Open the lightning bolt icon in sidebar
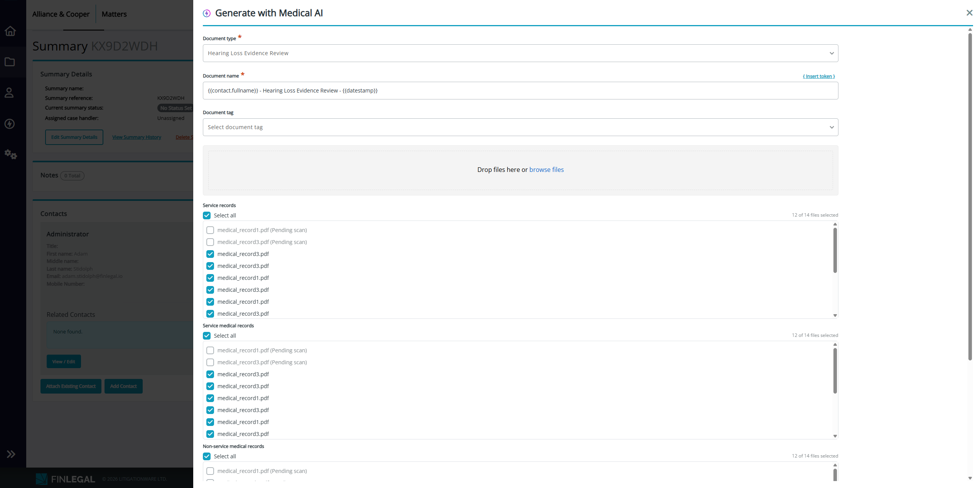Viewport: 980px width, 488px height. point(10,124)
